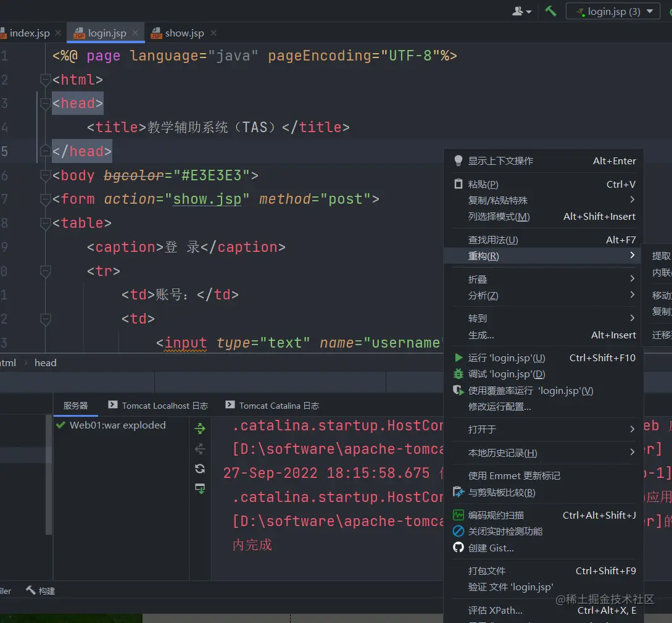Choose 粘贴(P) from context menu
The height and width of the screenshot is (623, 672).
pos(544,185)
